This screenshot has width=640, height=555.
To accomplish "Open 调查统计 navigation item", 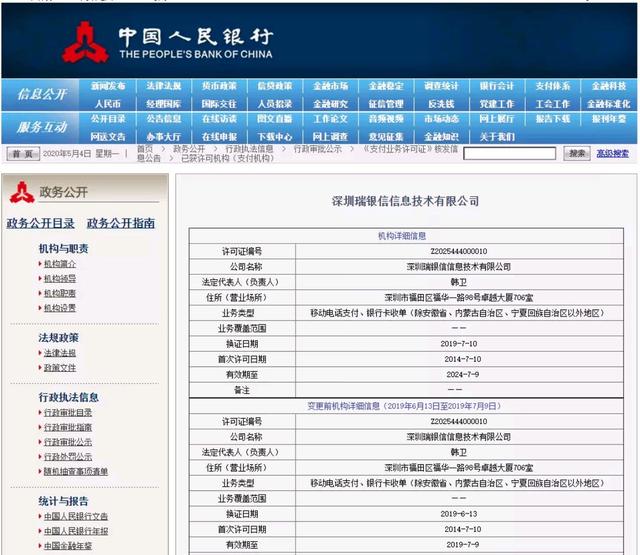I will [442, 86].
